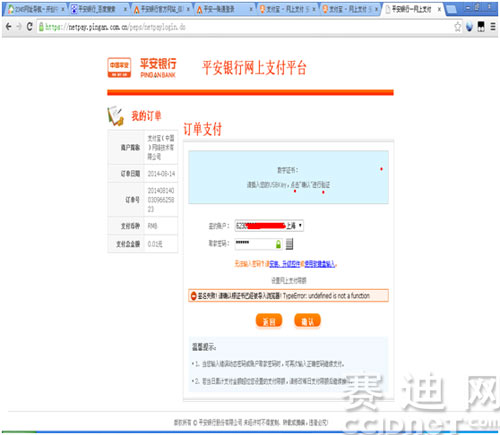
Task: Click the 平安银行网上支付平台 title
Action: pos(254,68)
